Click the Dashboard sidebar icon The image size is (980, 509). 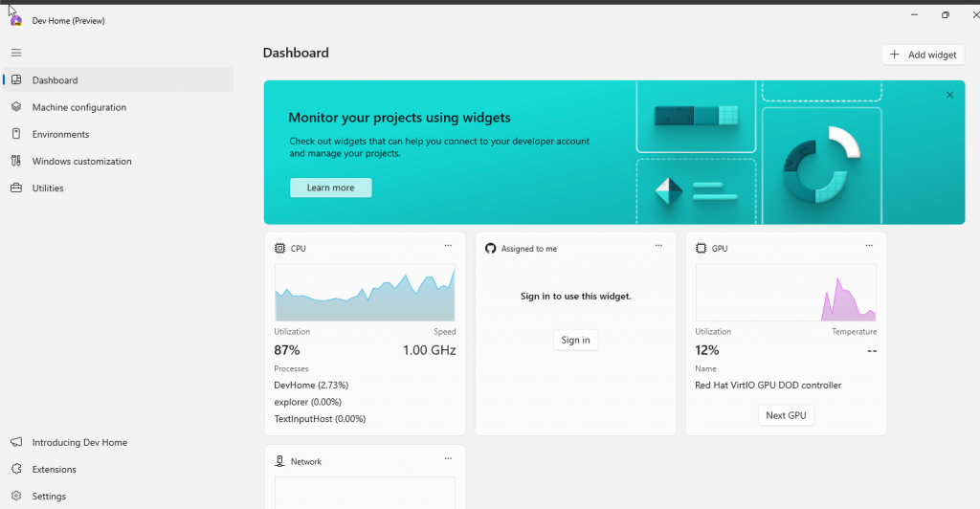(x=16, y=80)
